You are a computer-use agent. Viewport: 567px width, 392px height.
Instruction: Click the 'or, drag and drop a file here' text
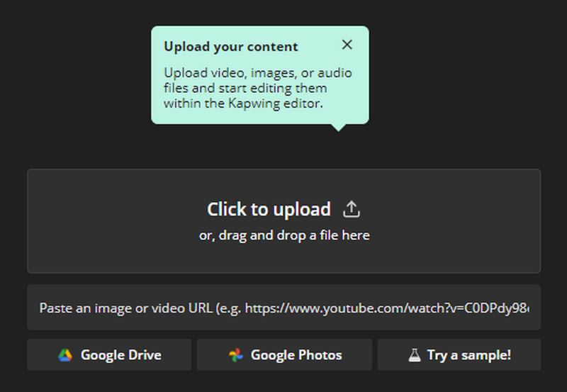tap(284, 235)
